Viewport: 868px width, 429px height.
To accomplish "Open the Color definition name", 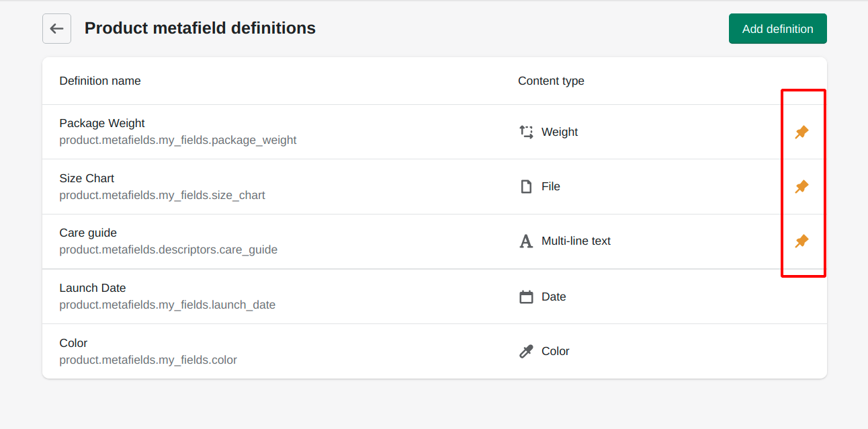I will pyautogui.click(x=73, y=343).
